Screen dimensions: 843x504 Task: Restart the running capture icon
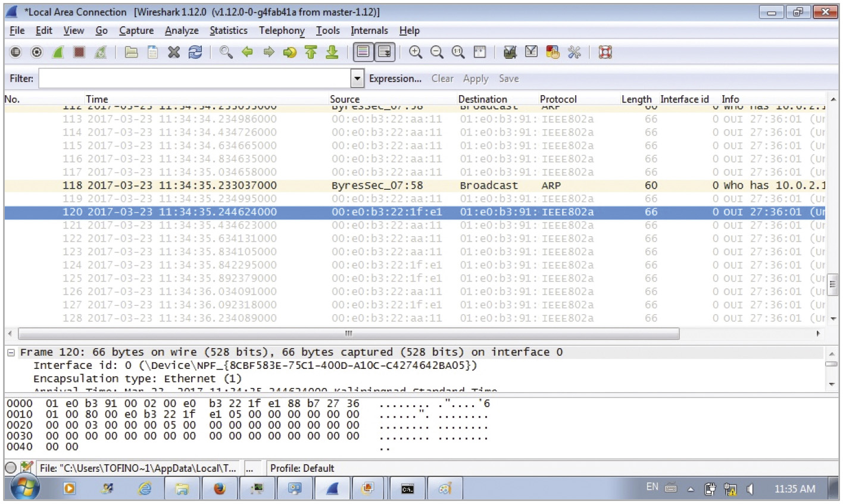pyautogui.click(x=101, y=52)
